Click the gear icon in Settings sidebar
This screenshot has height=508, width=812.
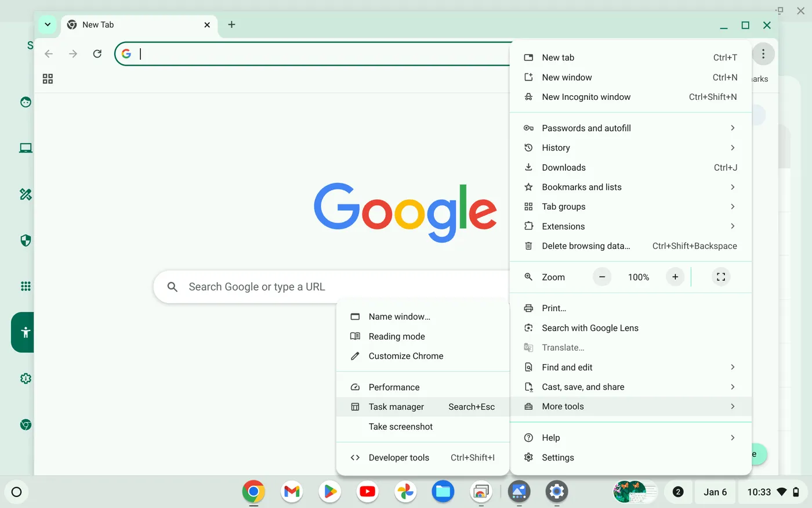(x=26, y=379)
